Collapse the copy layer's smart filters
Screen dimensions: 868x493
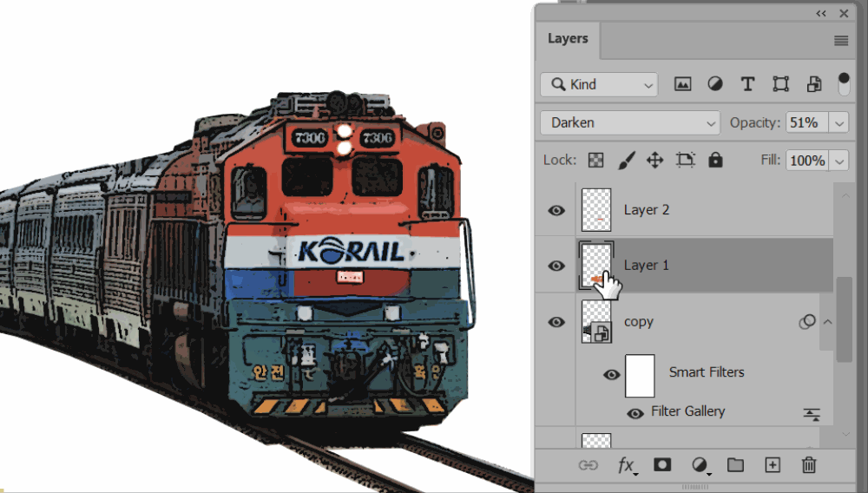pos(827,322)
